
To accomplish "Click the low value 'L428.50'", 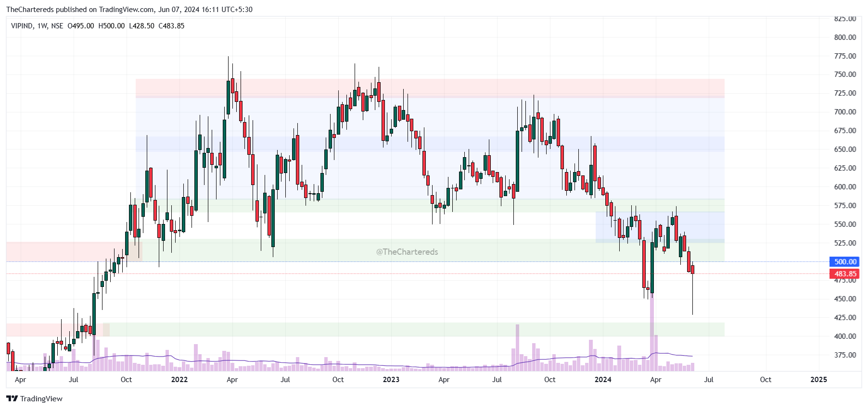I will 141,26.
